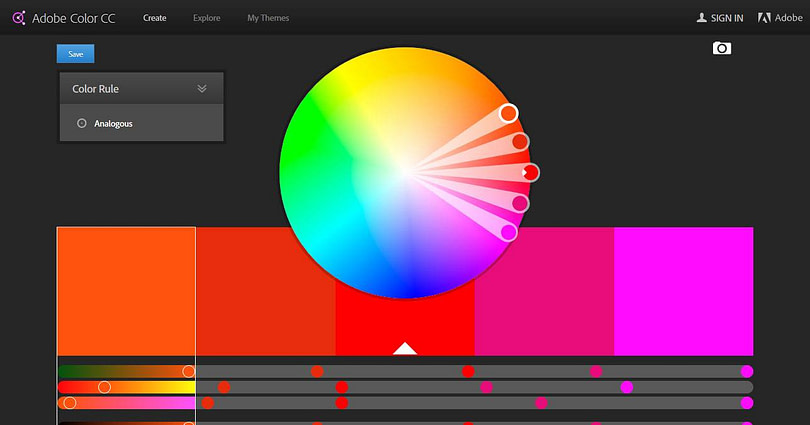
Task: Click the red-orange marker on color wheel
Action: click(x=520, y=141)
